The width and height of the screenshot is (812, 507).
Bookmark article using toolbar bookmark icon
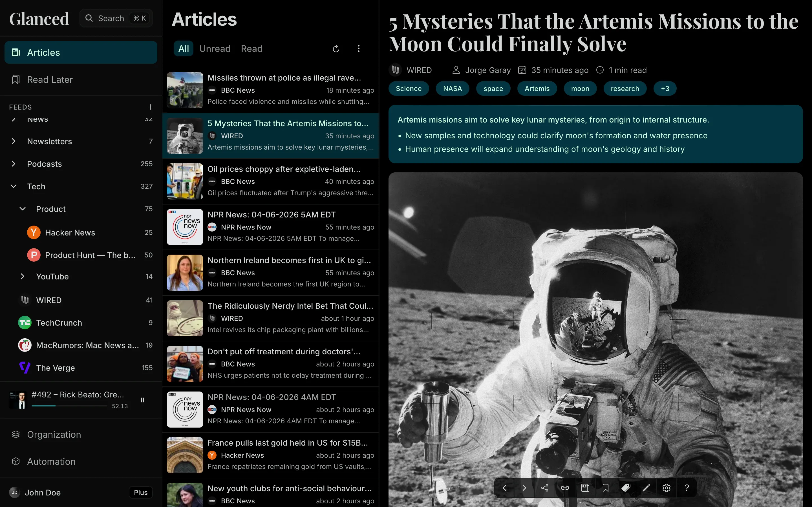coord(605,488)
